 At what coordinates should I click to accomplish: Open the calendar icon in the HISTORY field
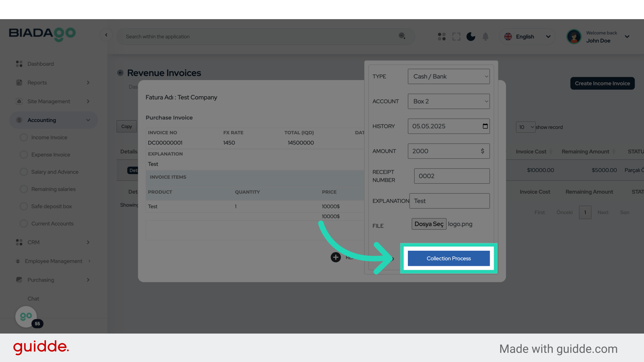coord(485,126)
